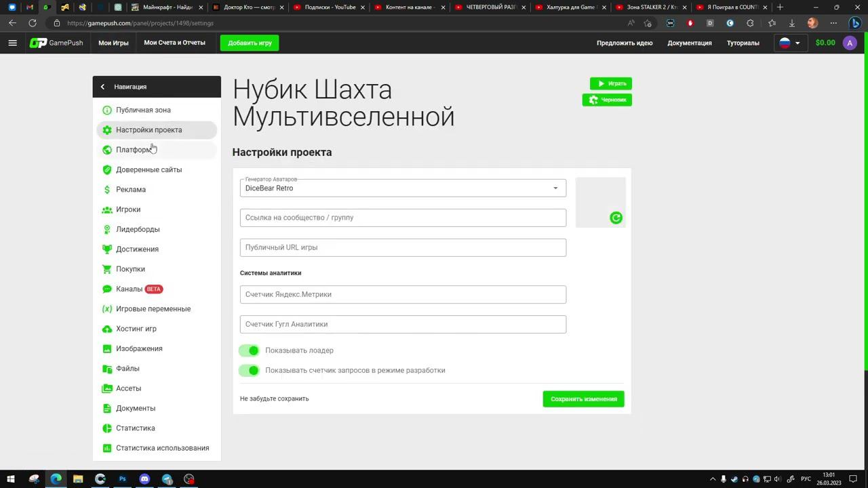This screenshot has width=868, height=488.
Task: Toggle the Показывать лоадер switch
Action: [249, 350]
